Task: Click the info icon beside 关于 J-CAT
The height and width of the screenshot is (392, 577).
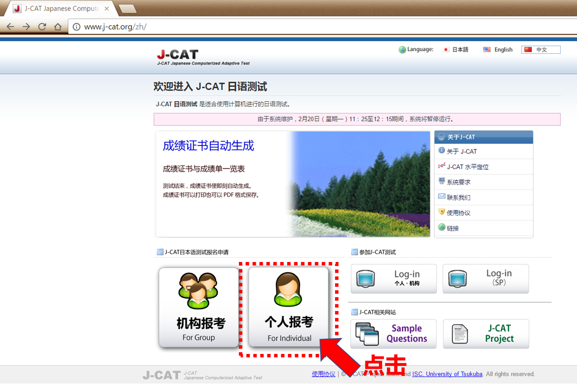Action: click(x=442, y=150)
